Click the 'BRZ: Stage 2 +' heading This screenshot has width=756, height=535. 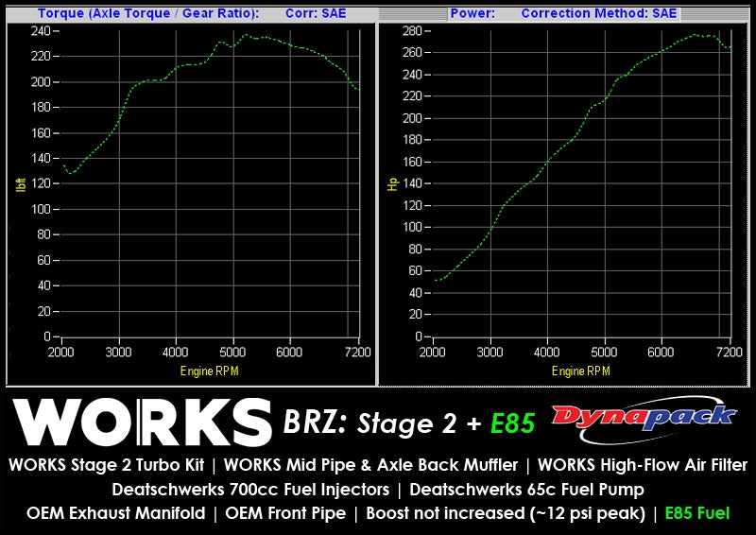pyautogui.click(x=380, y=423)
